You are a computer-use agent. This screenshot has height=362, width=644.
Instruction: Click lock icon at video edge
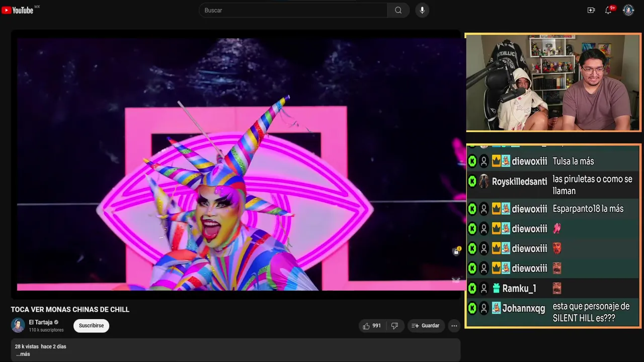456,251
